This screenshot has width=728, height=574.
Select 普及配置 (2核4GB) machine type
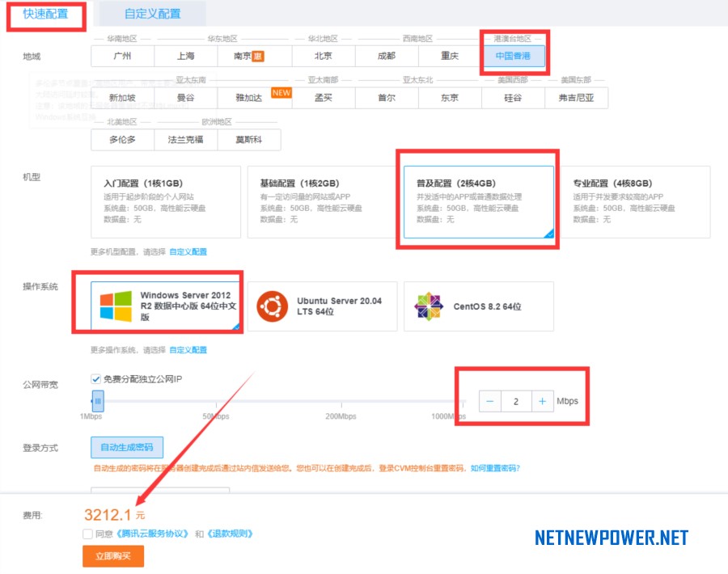pyautogui.click(x=479, y=202)
